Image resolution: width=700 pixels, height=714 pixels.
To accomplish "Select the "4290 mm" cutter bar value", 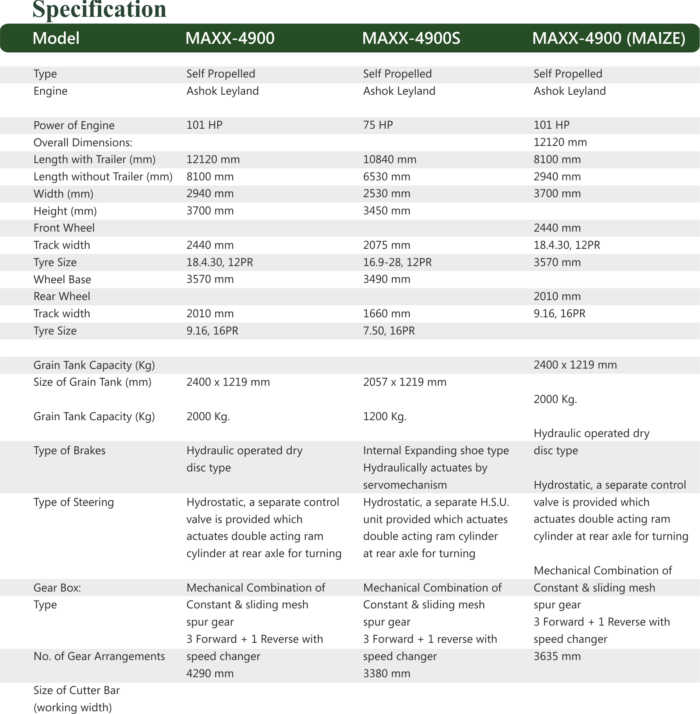I will click(209, 673).
